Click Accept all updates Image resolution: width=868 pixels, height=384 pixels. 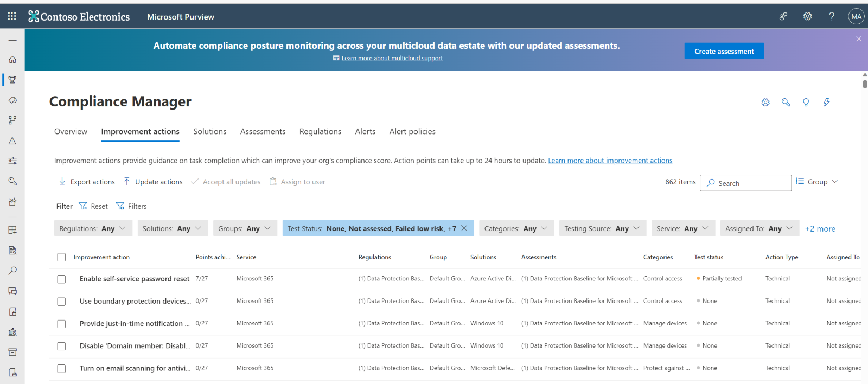pos(226,182)
